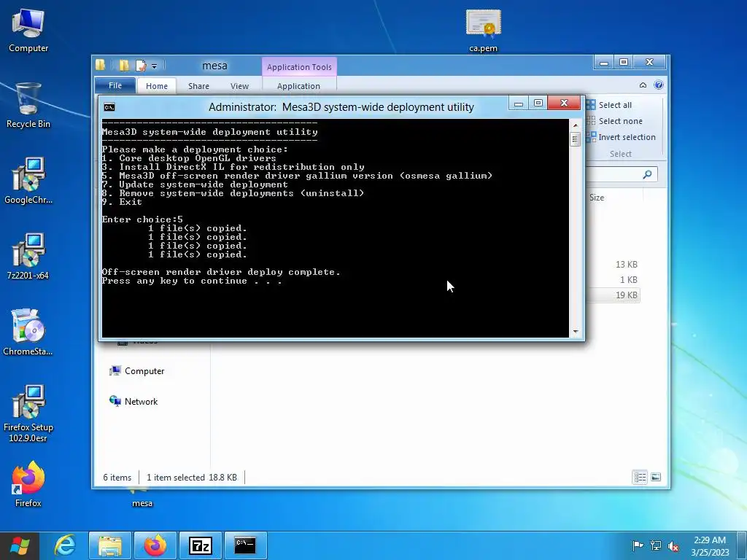Open Firefox from the taskbar

[x=155, y=545]
